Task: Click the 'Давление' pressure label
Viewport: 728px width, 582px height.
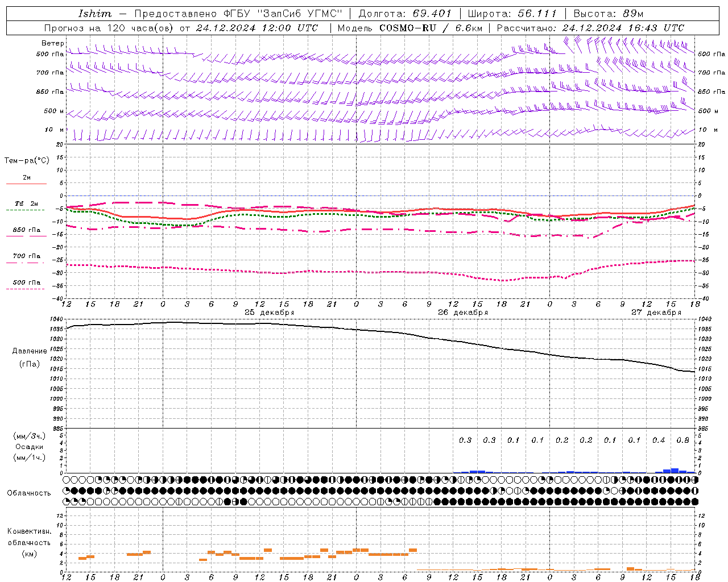Action: (30, 351)
